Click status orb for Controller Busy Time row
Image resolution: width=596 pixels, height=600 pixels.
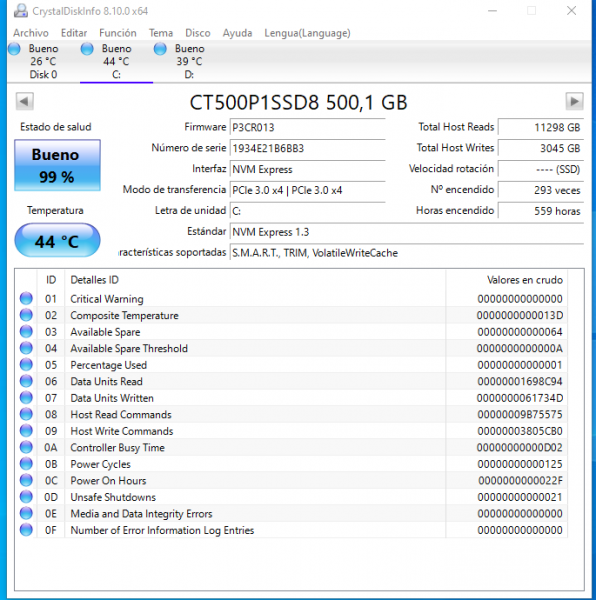[x=26, y=447]
